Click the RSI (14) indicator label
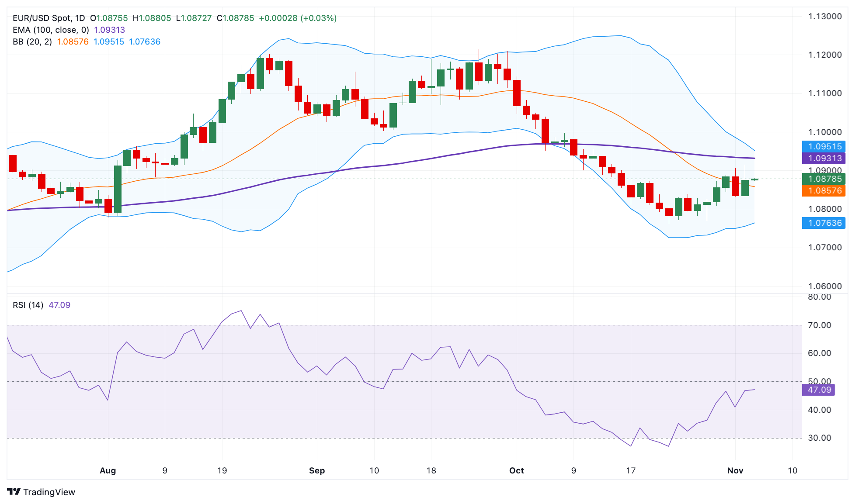The image size is (855, 504). (28, 305)
